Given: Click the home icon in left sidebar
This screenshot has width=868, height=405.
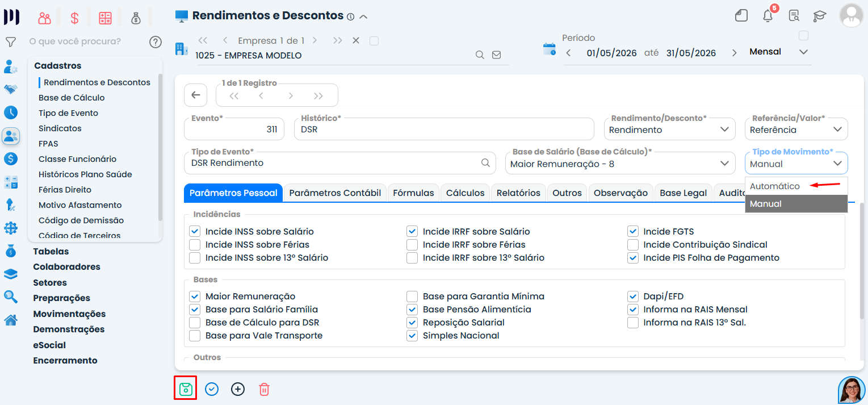Looking at the screenshot, I should click(x=10, y=320).
